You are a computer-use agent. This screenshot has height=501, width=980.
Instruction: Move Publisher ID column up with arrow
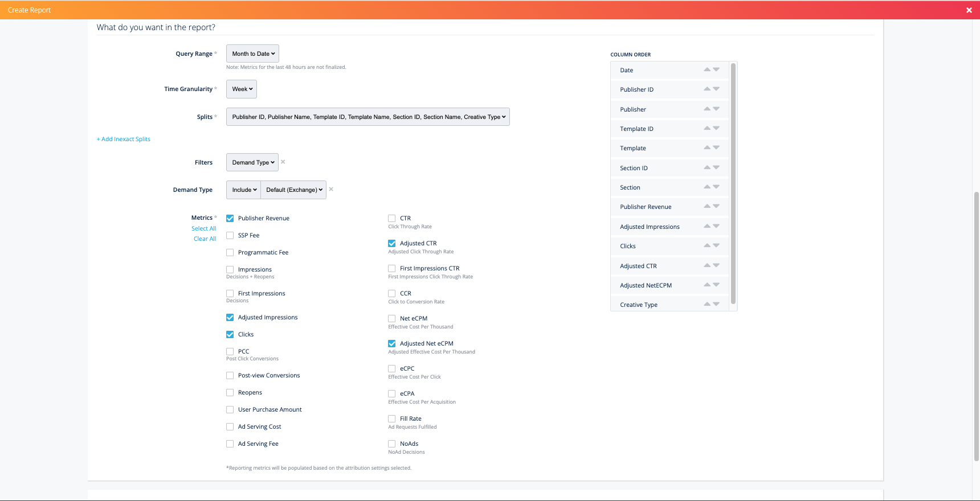coord(707,89)
